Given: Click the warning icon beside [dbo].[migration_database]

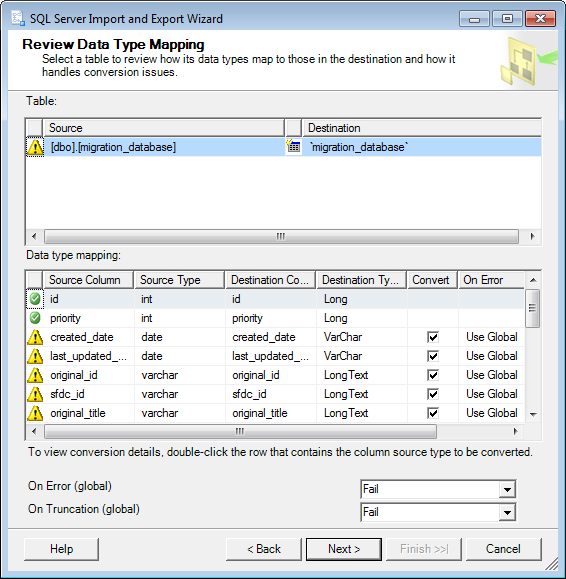Looking at the screenshot, I should (35, 147).
